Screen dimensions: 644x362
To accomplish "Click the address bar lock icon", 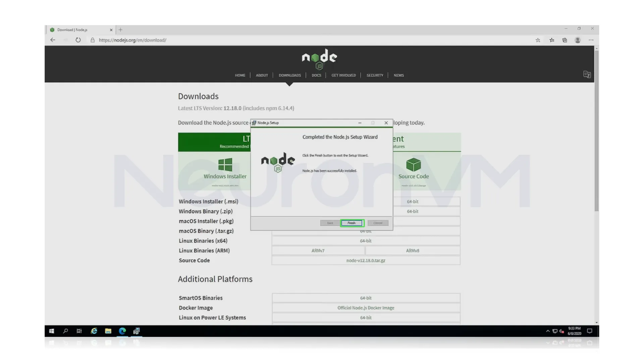I will (x=93, y=40).
